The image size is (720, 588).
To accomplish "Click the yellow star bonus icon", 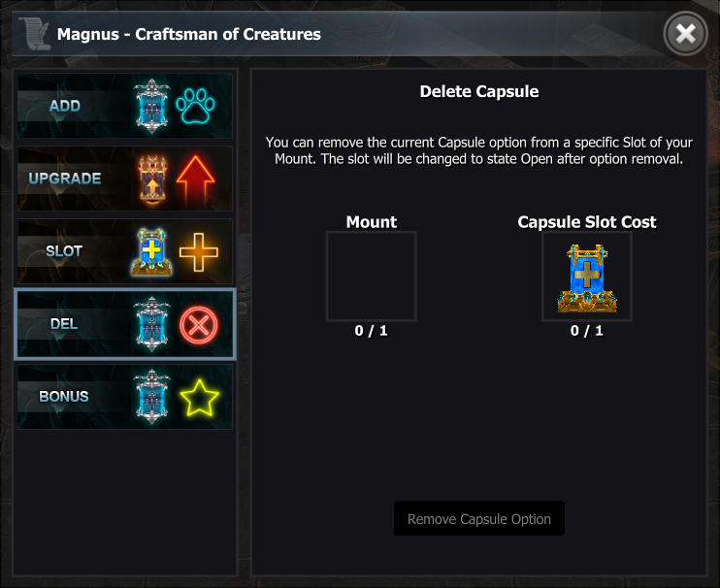I will click(199, 397).
